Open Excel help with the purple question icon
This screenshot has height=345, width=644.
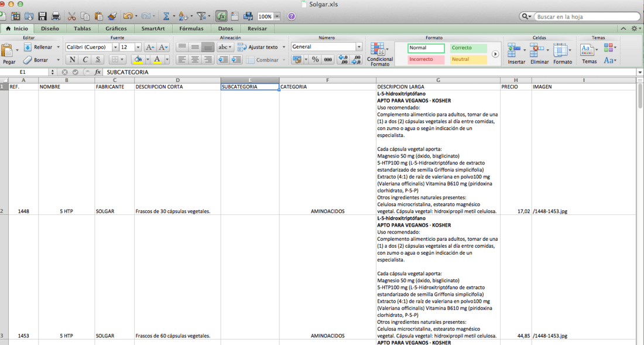click(292, 16)
